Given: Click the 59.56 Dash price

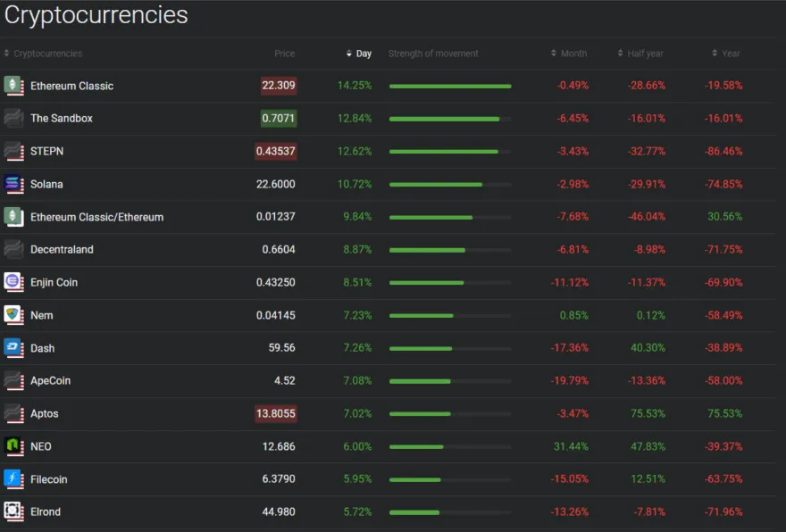Looking at the screenshot, I should 281,347.
